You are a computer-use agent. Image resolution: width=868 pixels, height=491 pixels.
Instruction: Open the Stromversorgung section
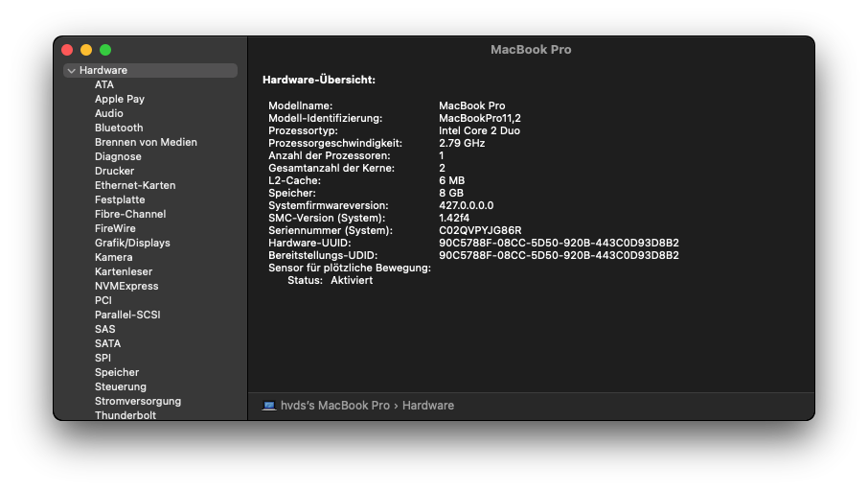[x=138, y=402]
